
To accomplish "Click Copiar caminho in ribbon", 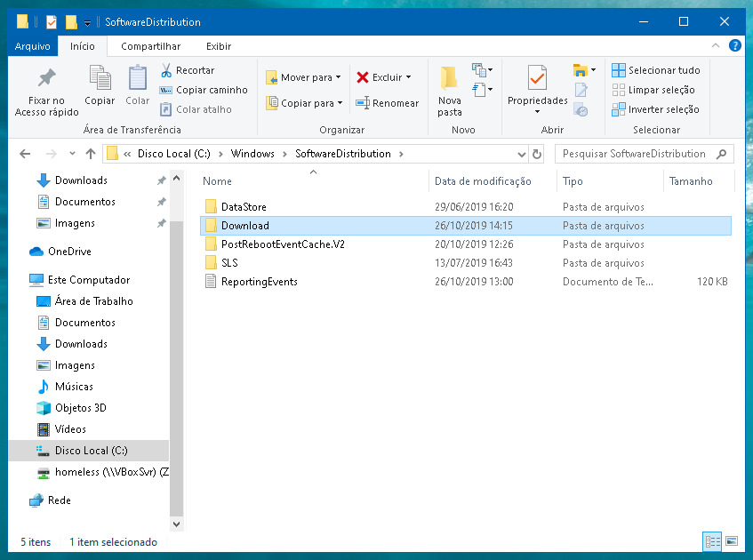I will point(204,90).
